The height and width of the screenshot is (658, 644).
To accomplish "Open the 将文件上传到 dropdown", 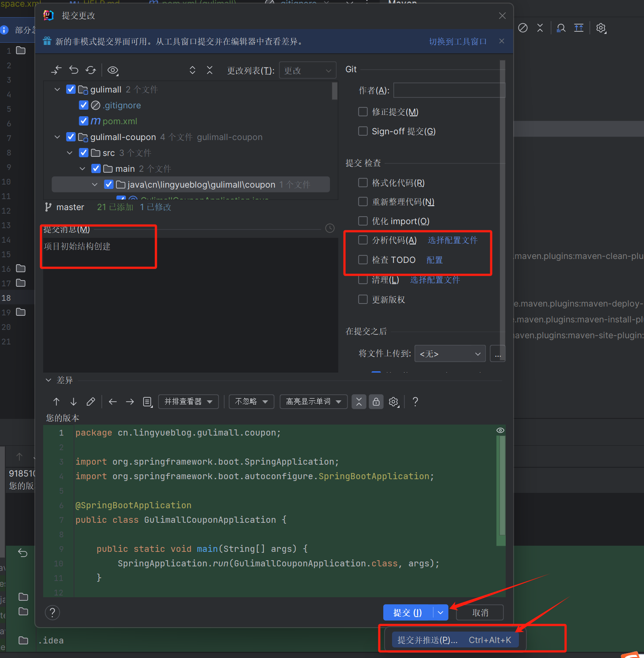I will (x=450, y=354).
